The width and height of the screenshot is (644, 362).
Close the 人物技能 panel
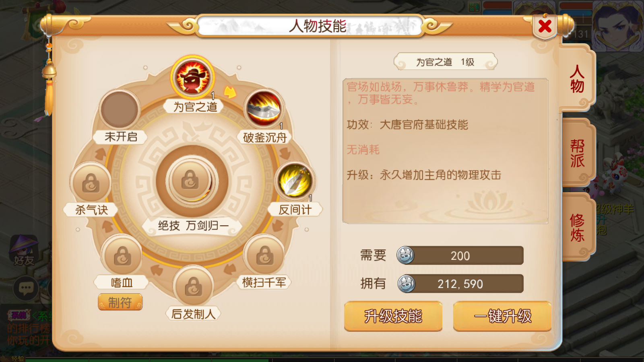pyautogui.click(x=545, y=27)
